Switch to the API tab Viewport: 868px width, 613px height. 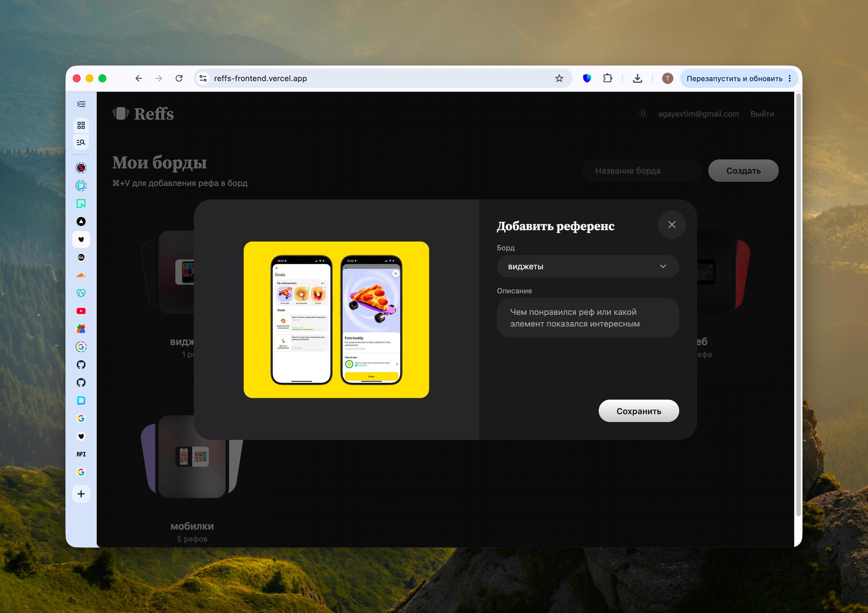pos(81,454)
